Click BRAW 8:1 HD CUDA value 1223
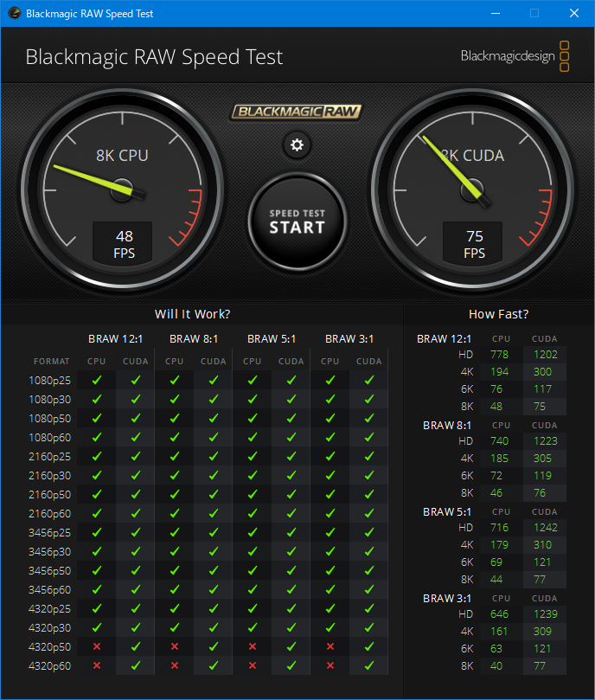Screen dimensions: 595x700 pos(546,441)
